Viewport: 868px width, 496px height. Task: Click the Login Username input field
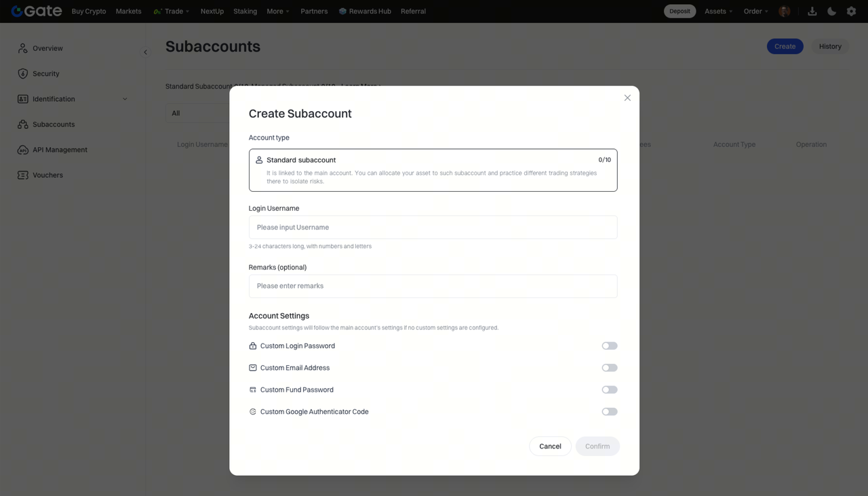click(433, 227)
